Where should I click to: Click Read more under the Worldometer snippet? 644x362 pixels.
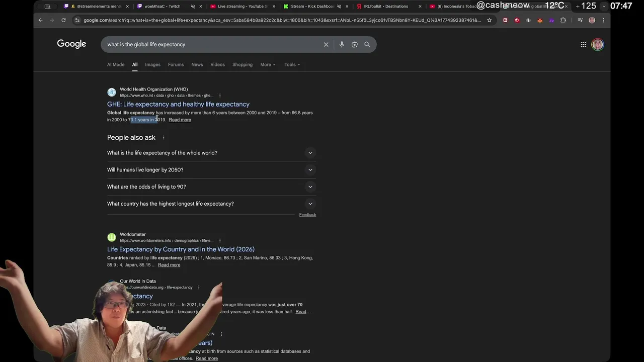[169, 265]
